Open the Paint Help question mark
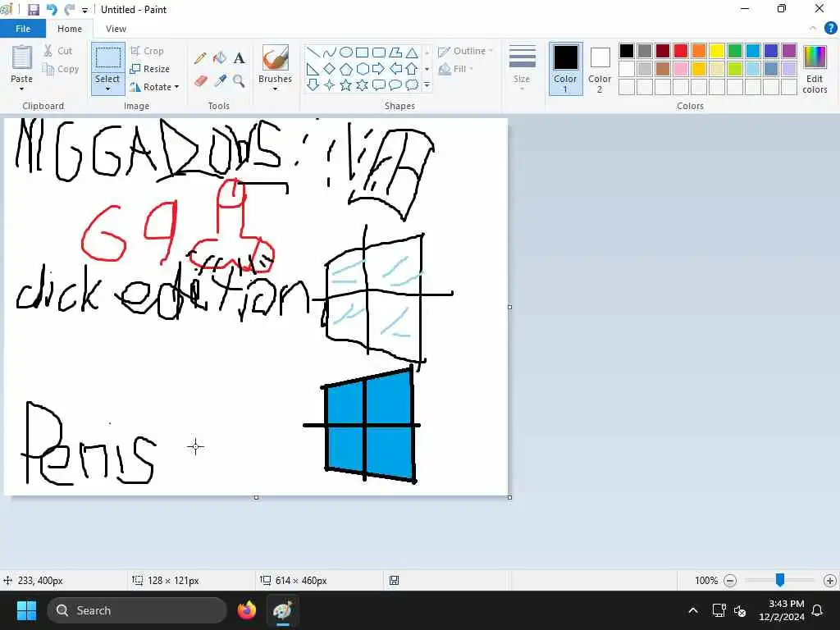The width and height of the screenshot is (840, 630). 830,28
